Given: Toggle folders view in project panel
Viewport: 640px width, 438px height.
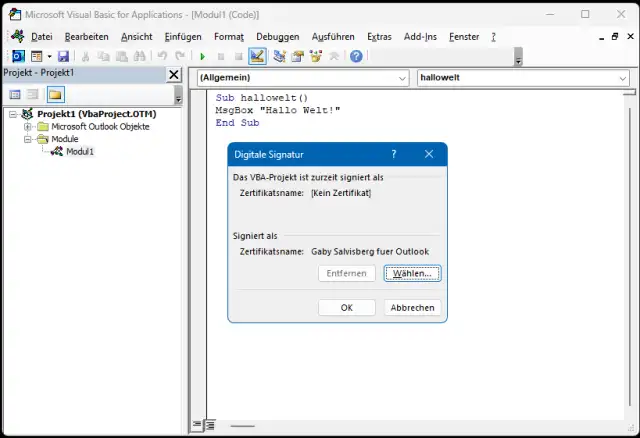Looking at the screenshot, I should tap(55, 95).
